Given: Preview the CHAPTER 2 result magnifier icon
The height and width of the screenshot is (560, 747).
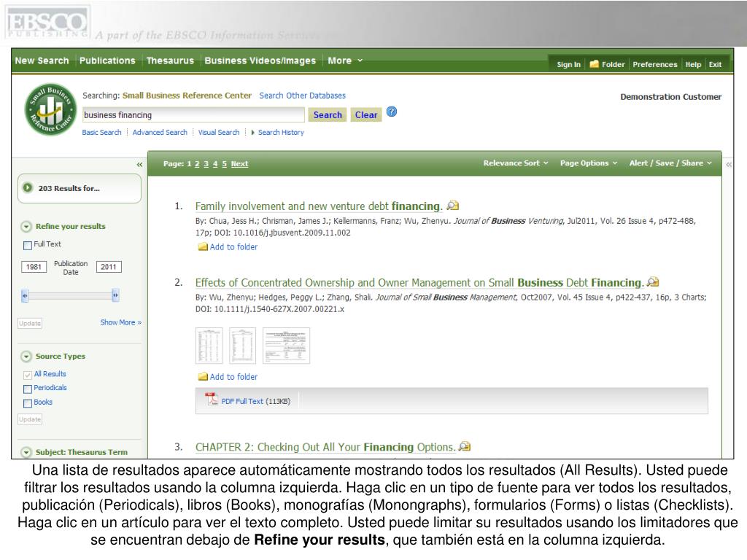Looking at the screenshot, I should click(x=465, y=447).
